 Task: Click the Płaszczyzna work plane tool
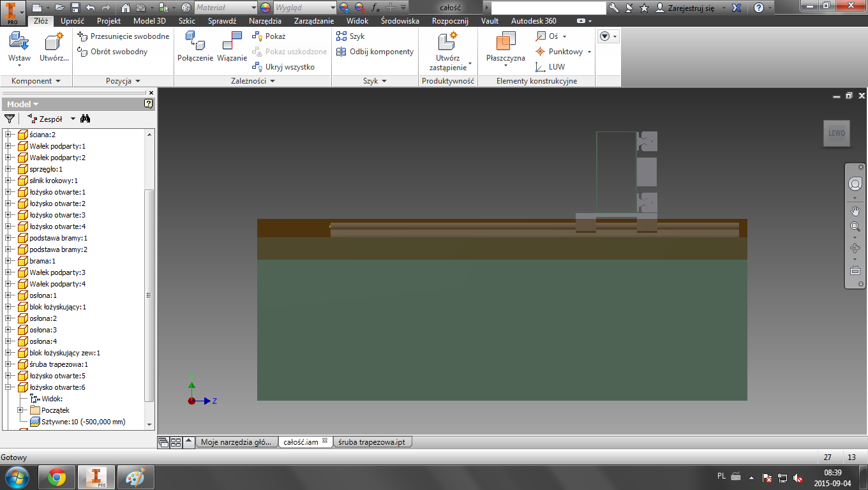click(x=505, y=50)
